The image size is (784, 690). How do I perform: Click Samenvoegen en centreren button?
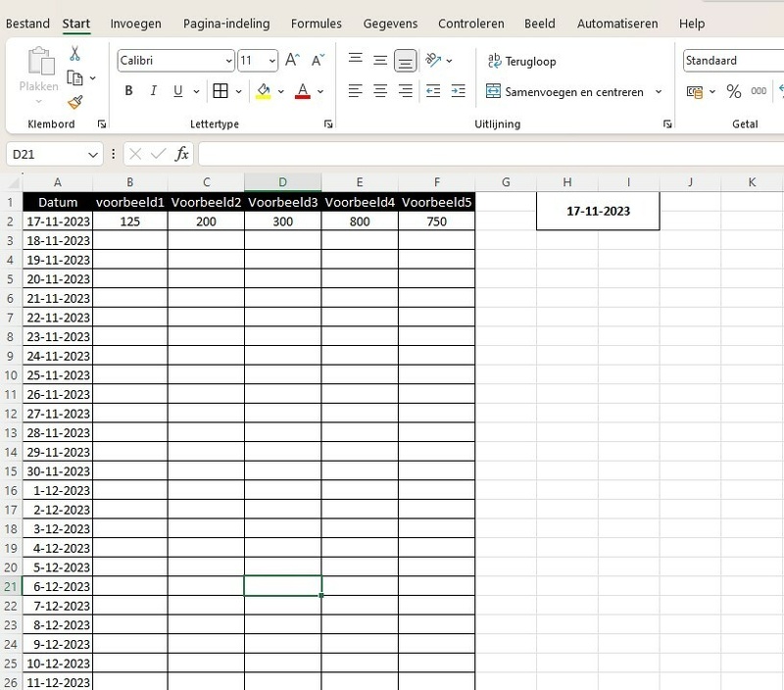564,92
